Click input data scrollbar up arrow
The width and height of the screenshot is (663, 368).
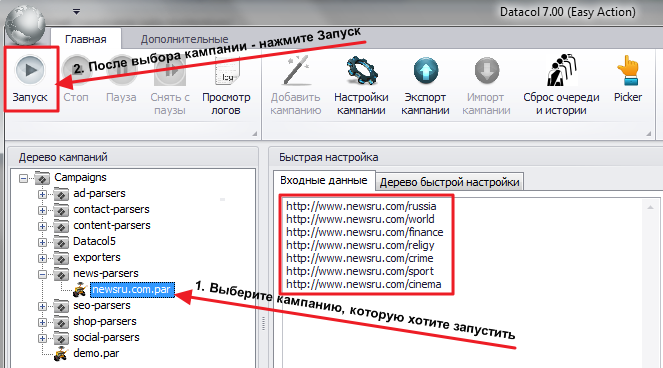(651, 207)
